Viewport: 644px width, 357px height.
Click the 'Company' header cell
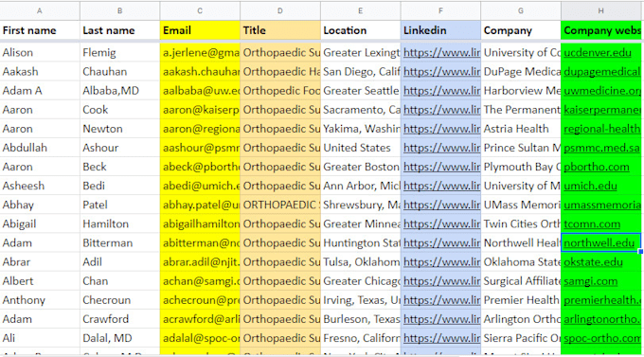point(521,30)
